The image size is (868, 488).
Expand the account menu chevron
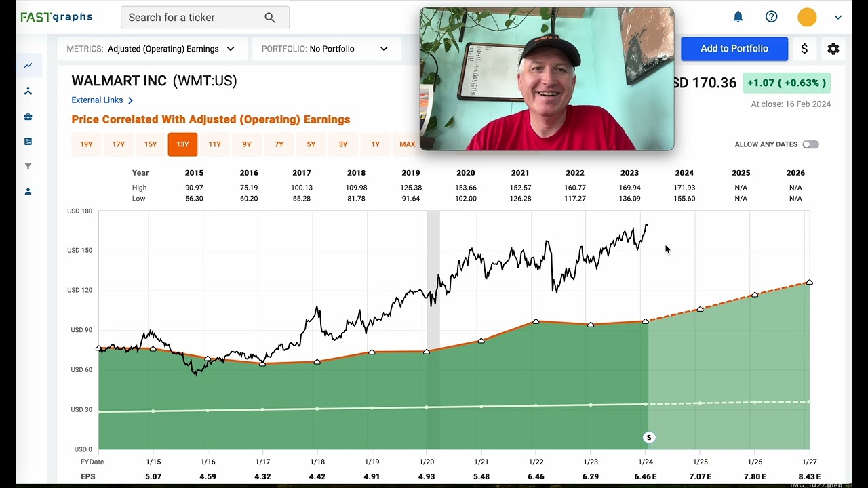coord(838,18)
